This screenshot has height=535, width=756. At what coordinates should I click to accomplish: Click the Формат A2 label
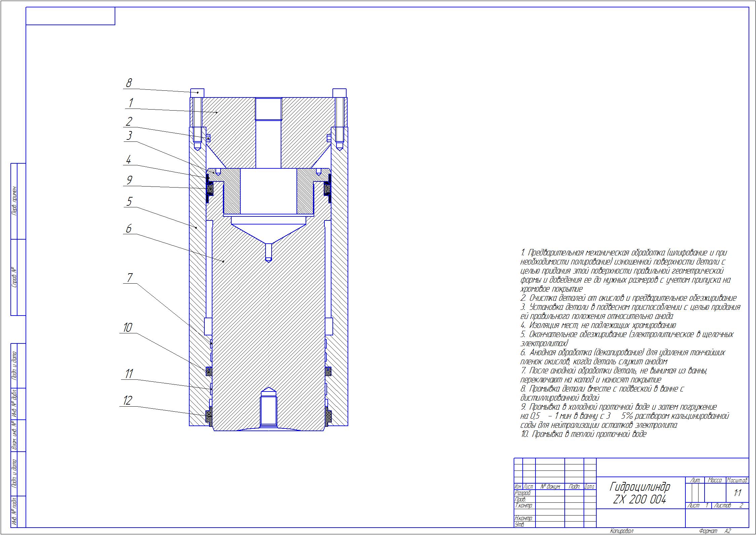coord(715,531)
